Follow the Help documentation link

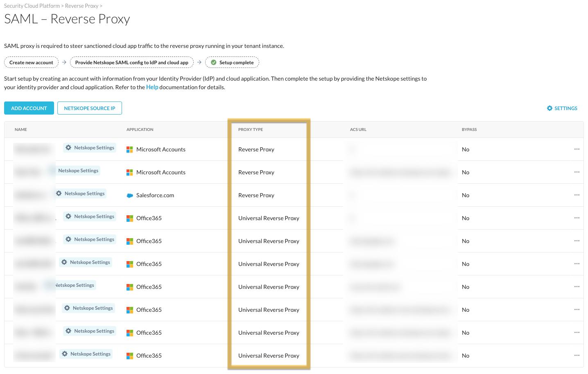pos(152,87)
